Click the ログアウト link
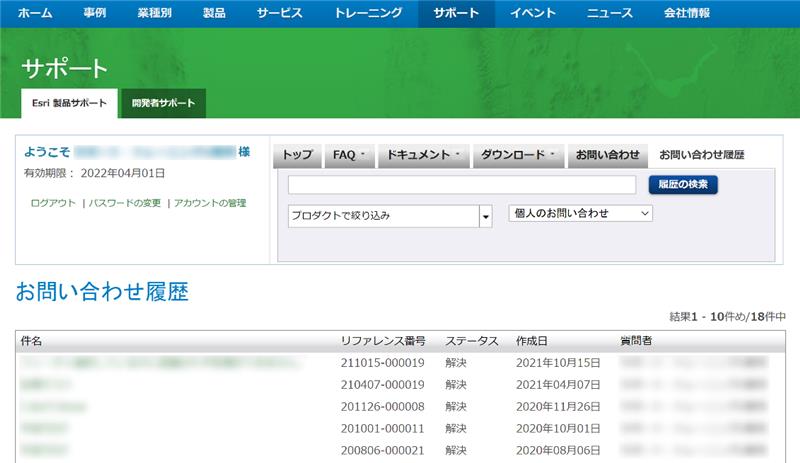800x463 pixels. (53, 203)
